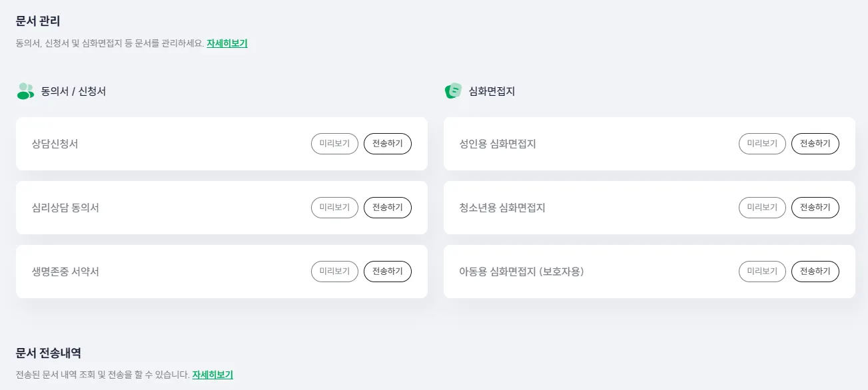Click the 상담신청서 card title
Image resolution: width=868 pixels, height=390 pixels.
55,144
